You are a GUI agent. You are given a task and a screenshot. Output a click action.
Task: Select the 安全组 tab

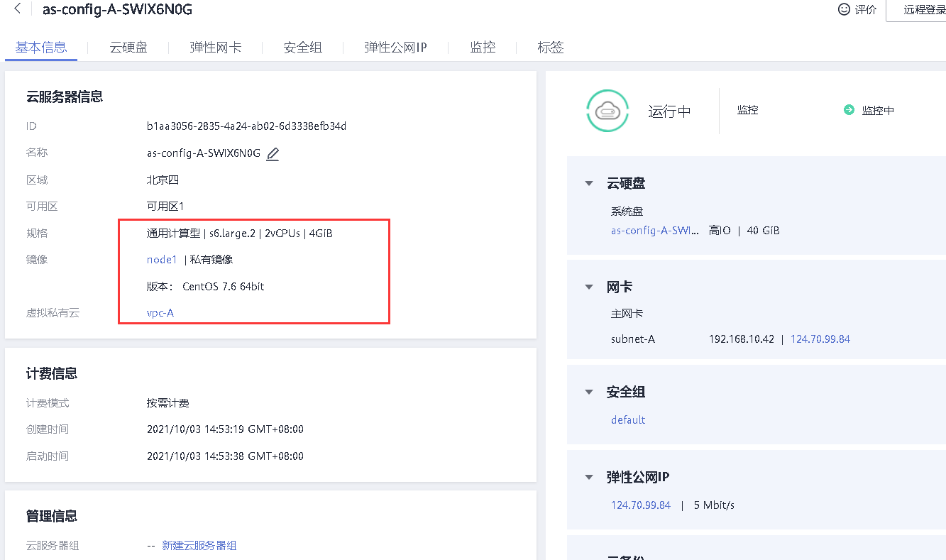[303, 48]
